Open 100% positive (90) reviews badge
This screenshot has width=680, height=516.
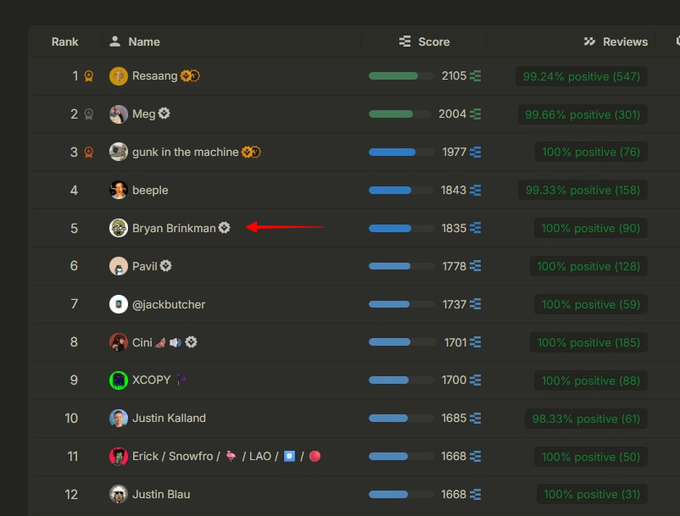[591, 228]
